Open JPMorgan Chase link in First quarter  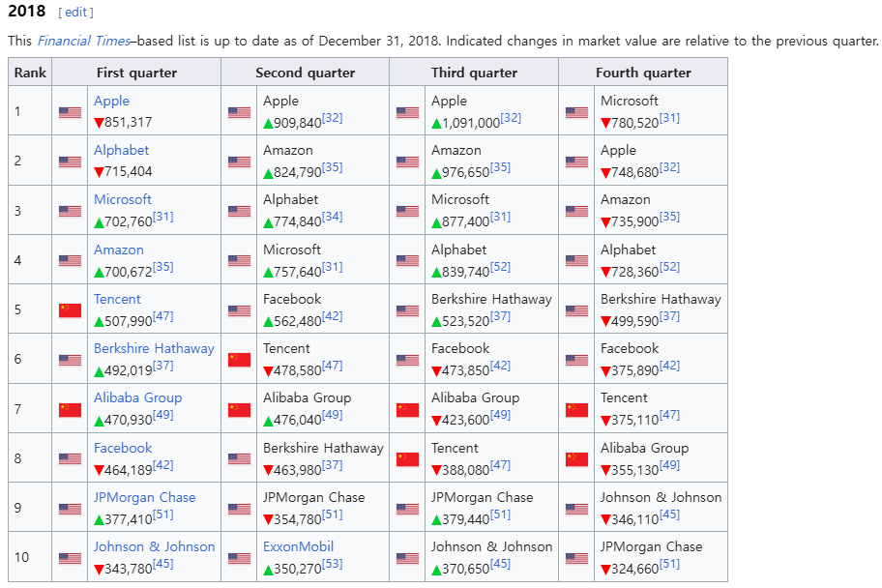pos(144,497)
